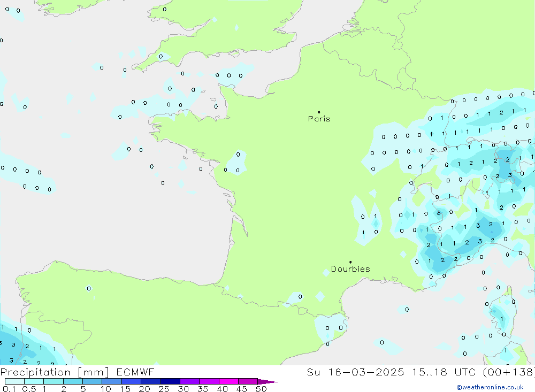Click the legend value '25'
535x392 pixels.
pos(164,389)
